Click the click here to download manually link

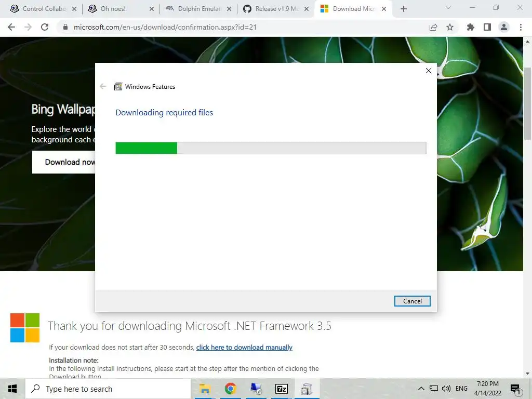tap(244, 348)
